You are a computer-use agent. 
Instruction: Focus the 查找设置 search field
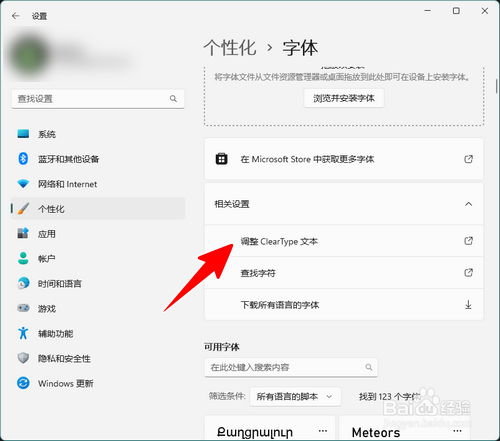tap(98, 99)
